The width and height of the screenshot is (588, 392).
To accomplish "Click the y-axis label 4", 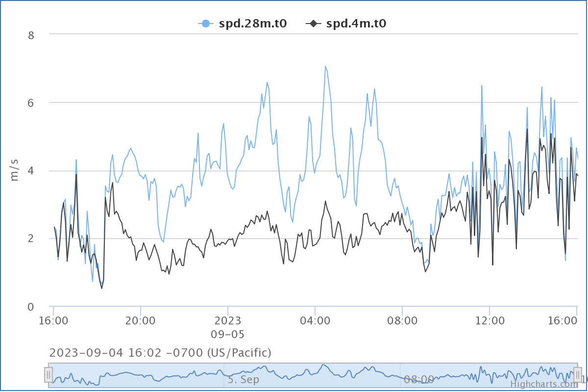I will click(x=30, y=171).
